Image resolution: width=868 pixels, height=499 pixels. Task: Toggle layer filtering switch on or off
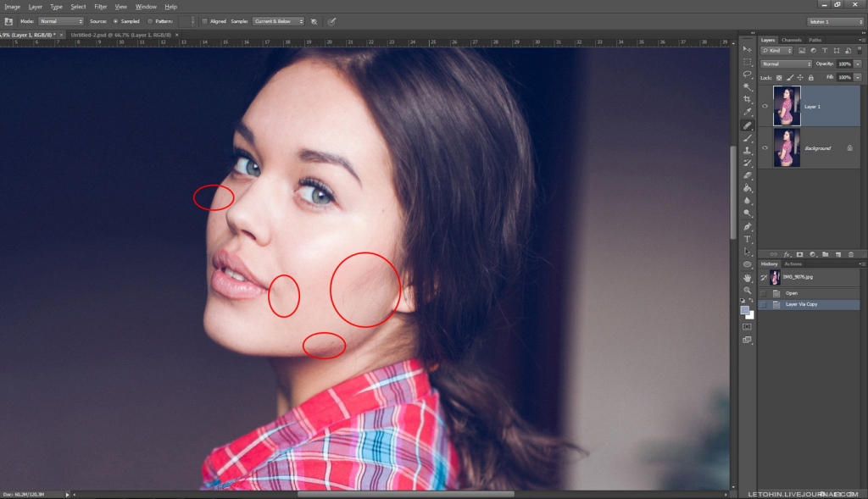860,50
